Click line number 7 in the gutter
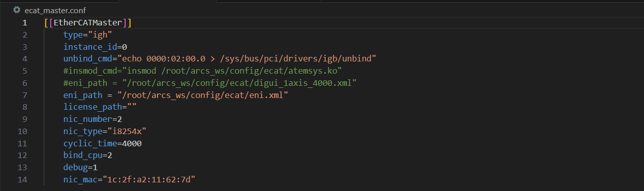Image resolution: width=644 pixels, height=191 pixels. 24,95
